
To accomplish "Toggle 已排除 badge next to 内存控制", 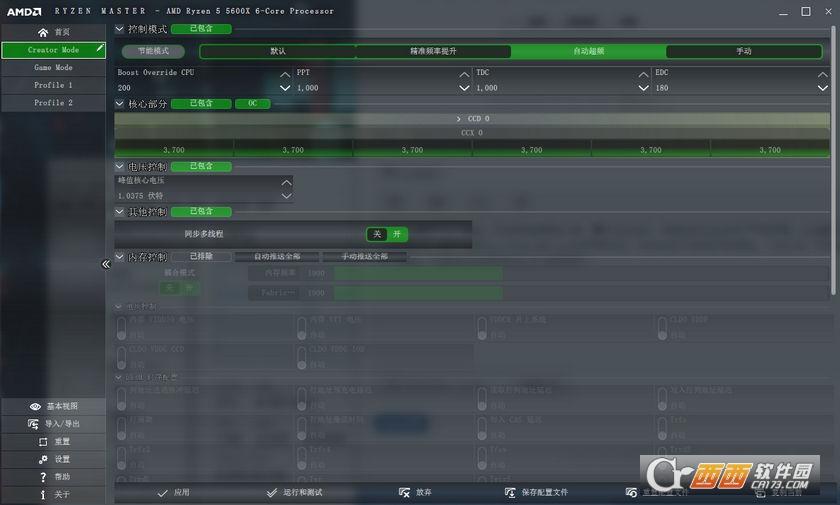I will click(201, 257).
